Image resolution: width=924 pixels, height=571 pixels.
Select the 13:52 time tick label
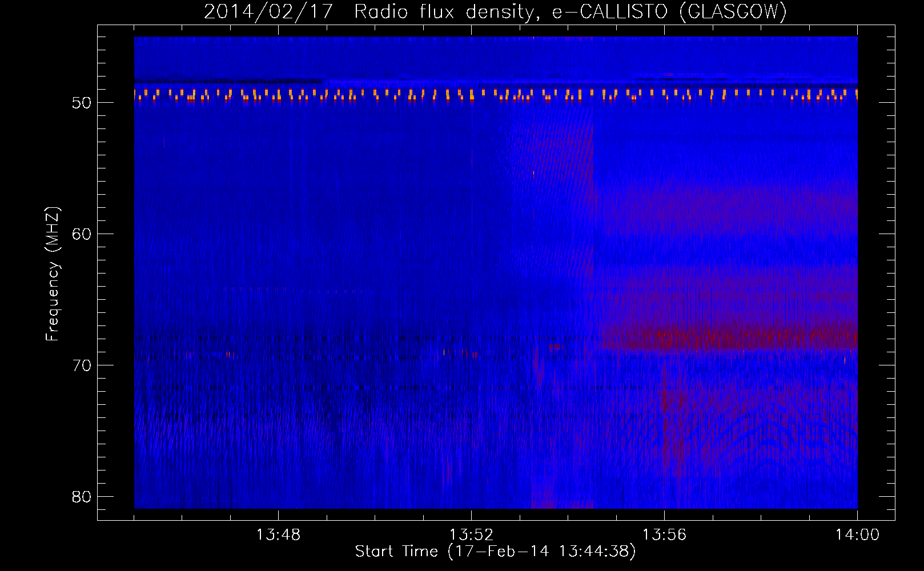point(471,535)
